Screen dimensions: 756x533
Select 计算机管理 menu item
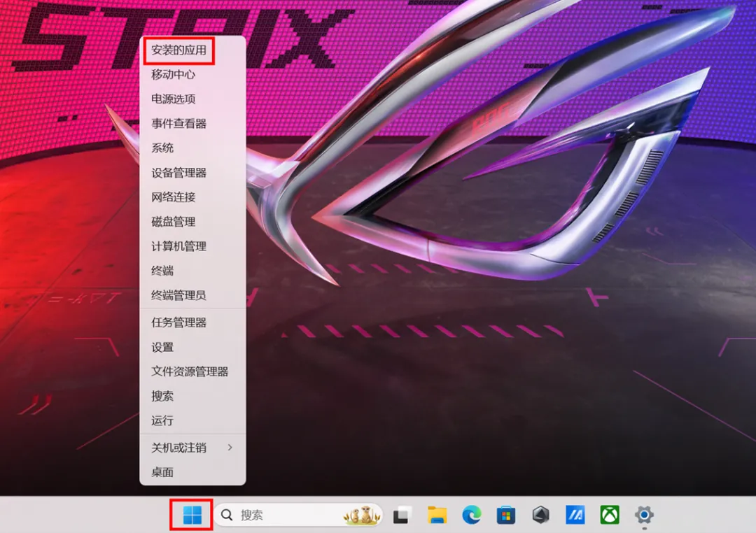point(192,247)
